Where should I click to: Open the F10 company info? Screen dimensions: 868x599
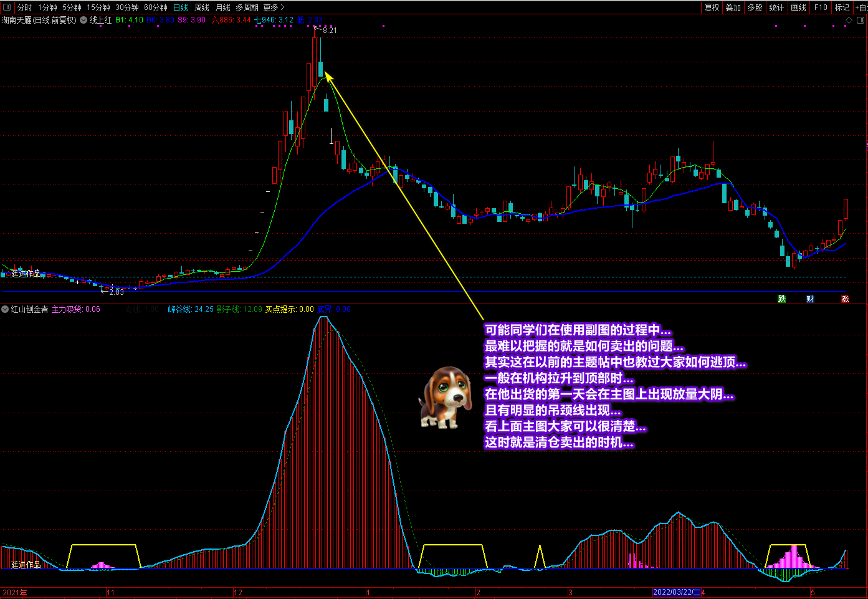pos(821,7)
